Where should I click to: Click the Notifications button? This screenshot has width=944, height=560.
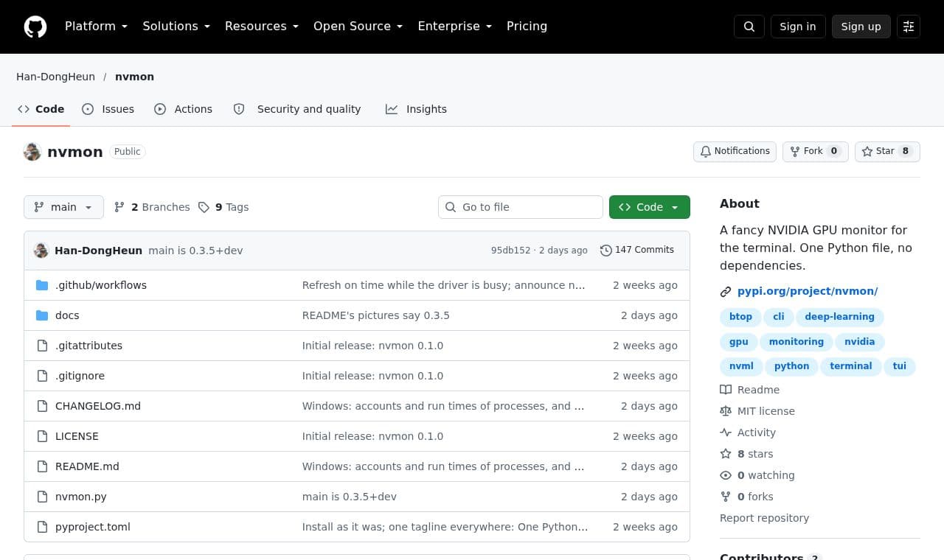click(x=735, y=151)
